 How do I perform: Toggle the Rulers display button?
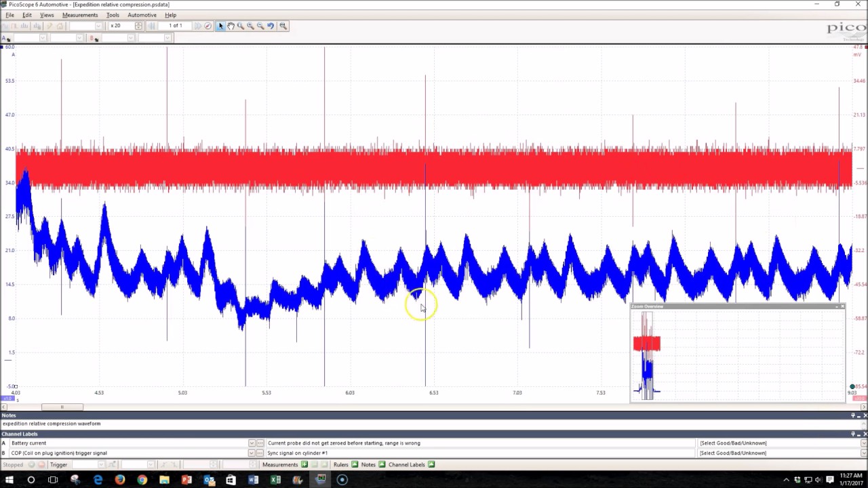[355, 465]
